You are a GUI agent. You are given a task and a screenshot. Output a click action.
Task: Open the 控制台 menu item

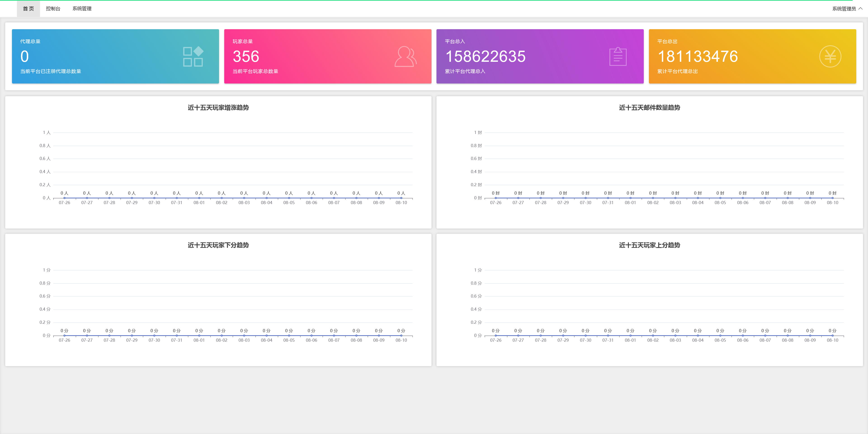53,9
